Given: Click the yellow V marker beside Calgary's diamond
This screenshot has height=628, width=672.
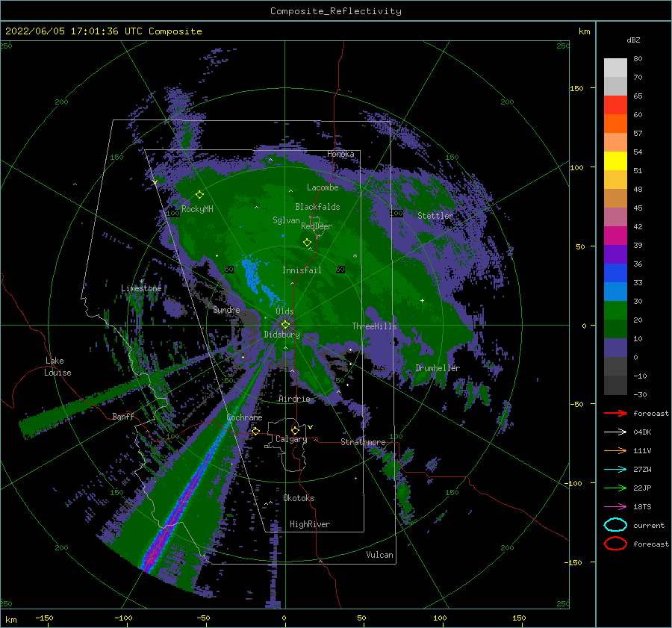Looking at the screenshot, I should [x=311, y=427].
